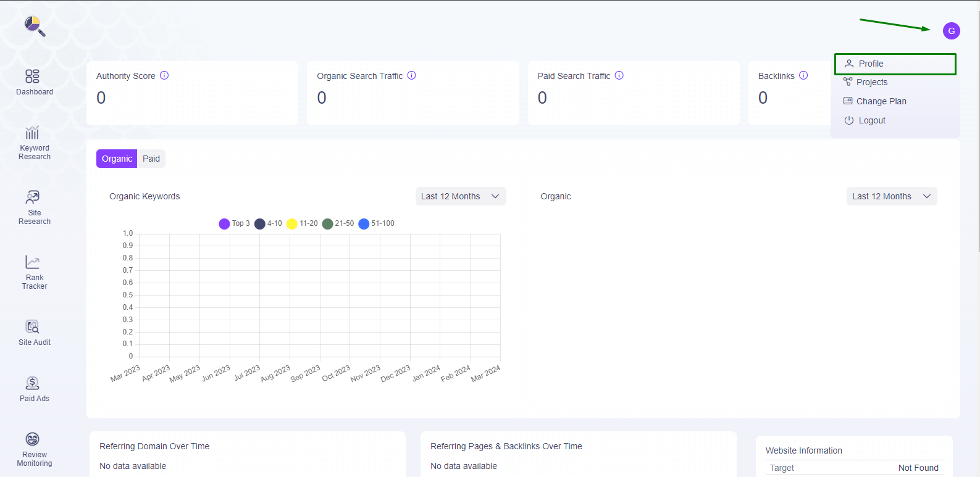Viewport: 980px width, 477px height.
Task: Click the 4-10 legend color swatch
Action: tap(260, 223)
